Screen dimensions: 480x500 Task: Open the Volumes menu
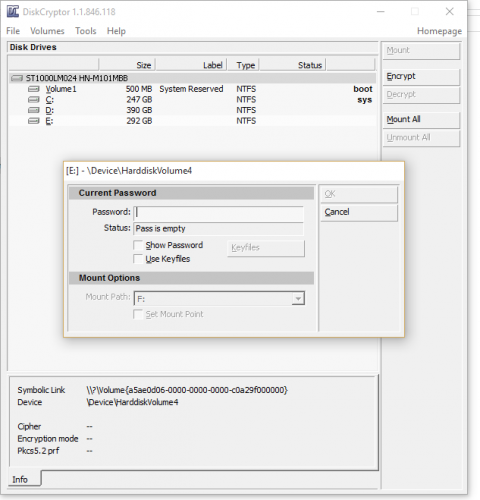[x=47, y=31]
